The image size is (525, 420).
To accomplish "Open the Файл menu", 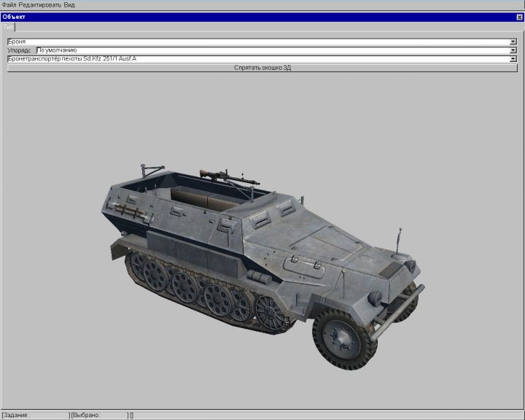I will tap(9, 4).
